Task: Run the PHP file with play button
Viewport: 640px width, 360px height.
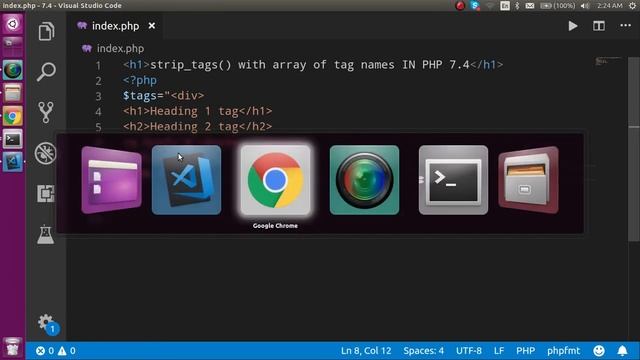Action: click(x=573, y=26)
